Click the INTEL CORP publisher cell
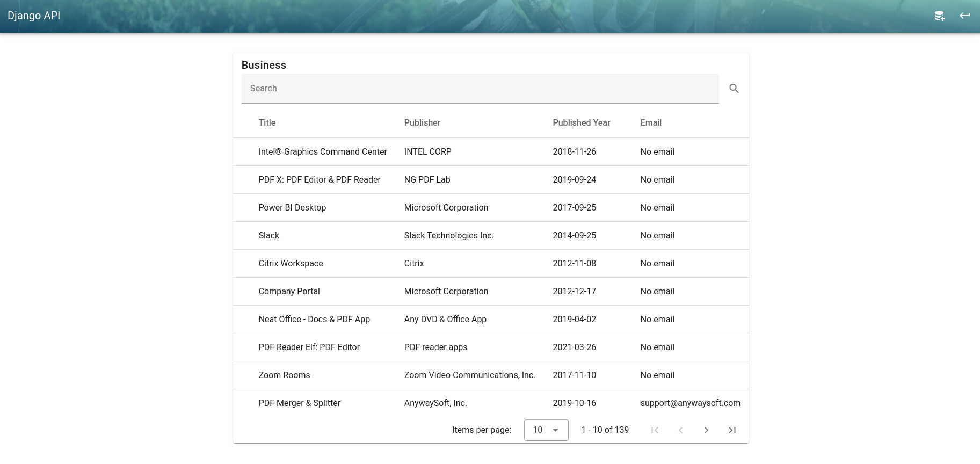Image resolution: width=980 pixels, height=464 pixels. click(428, 152)
